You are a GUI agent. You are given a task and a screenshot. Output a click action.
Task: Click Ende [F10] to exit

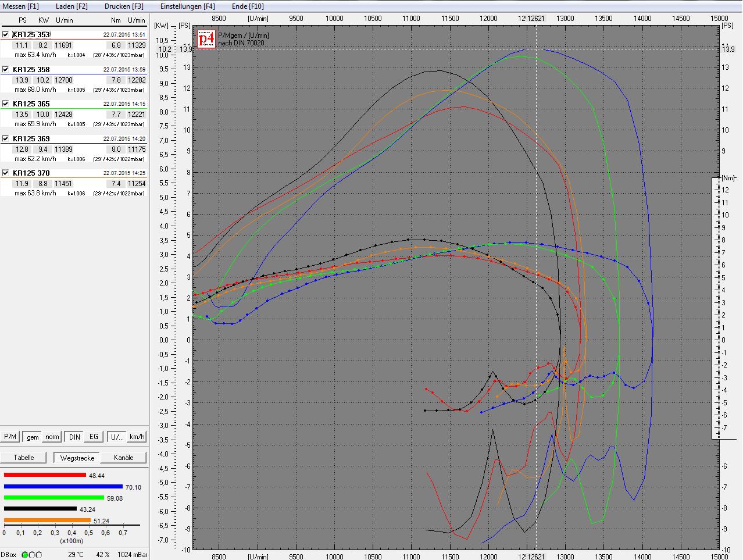[x=248, y=6]
